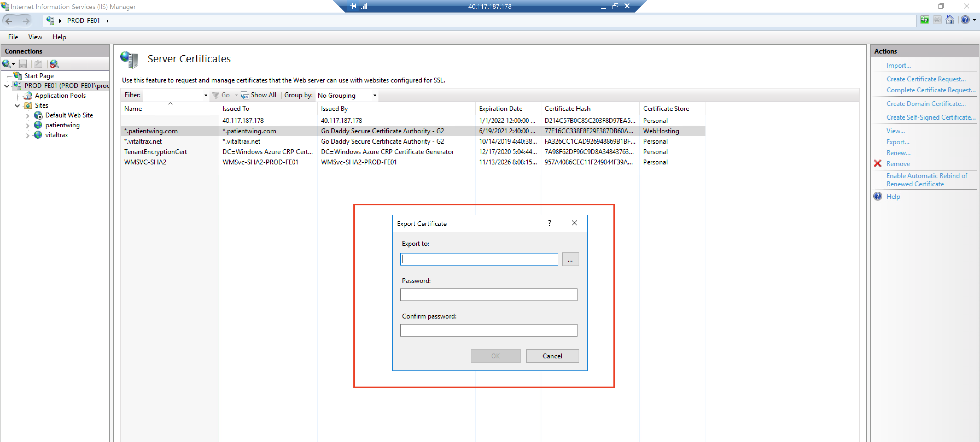Expand the patientwing site node
Screen dimensions: 980x442
click(x=27, y=125)
